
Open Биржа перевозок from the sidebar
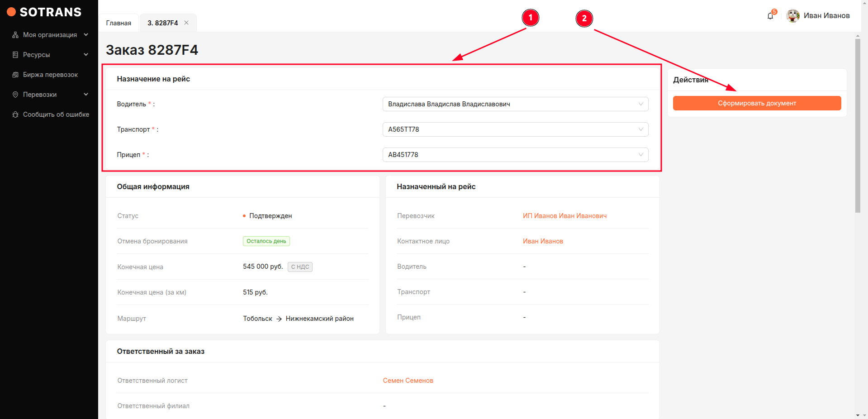click(50, 75)
